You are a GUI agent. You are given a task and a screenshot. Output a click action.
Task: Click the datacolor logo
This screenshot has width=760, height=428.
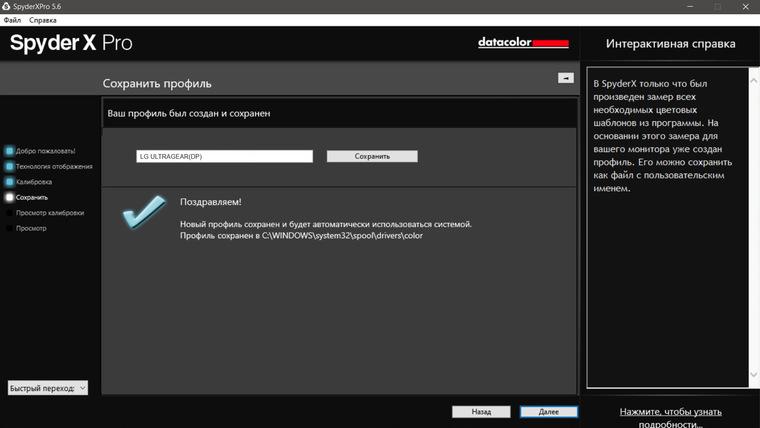point(523,43)
